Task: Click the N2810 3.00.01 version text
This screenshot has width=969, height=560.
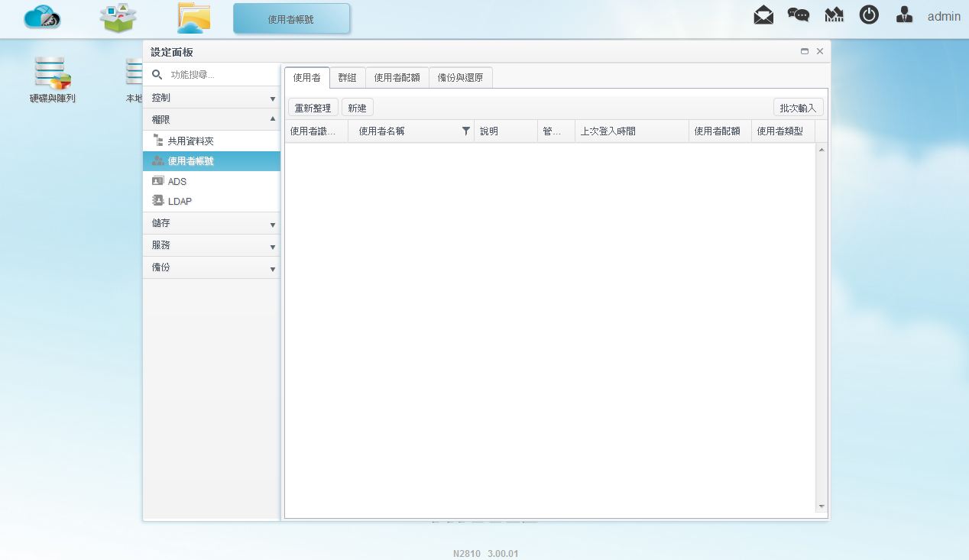Action: pos(486,553)
